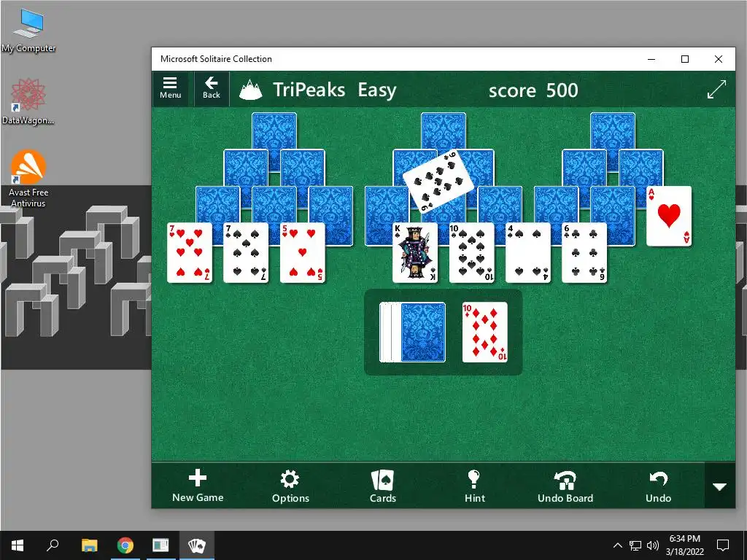Image resolution: width=747 pixels, height=560 pixels.
Task: Open Options gear in bottom toolbar
Action: pyautogui.click(x=290, y=486)
